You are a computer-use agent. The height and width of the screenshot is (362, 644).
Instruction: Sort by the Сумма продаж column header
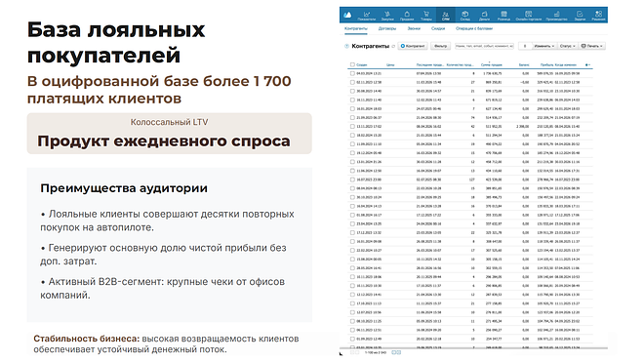(491, 65)
